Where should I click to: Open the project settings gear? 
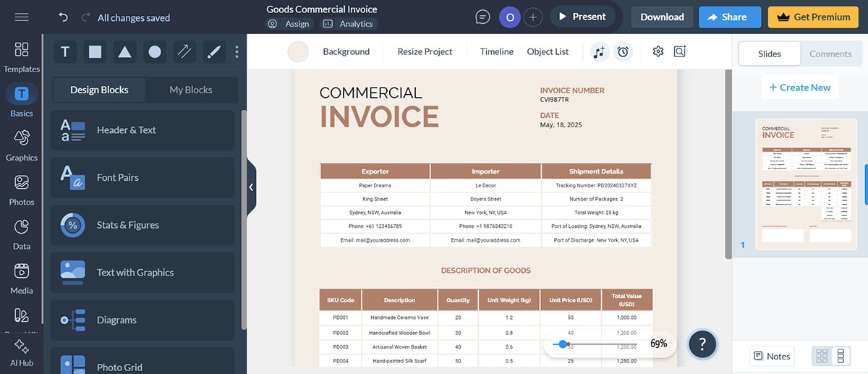point(658,51)
